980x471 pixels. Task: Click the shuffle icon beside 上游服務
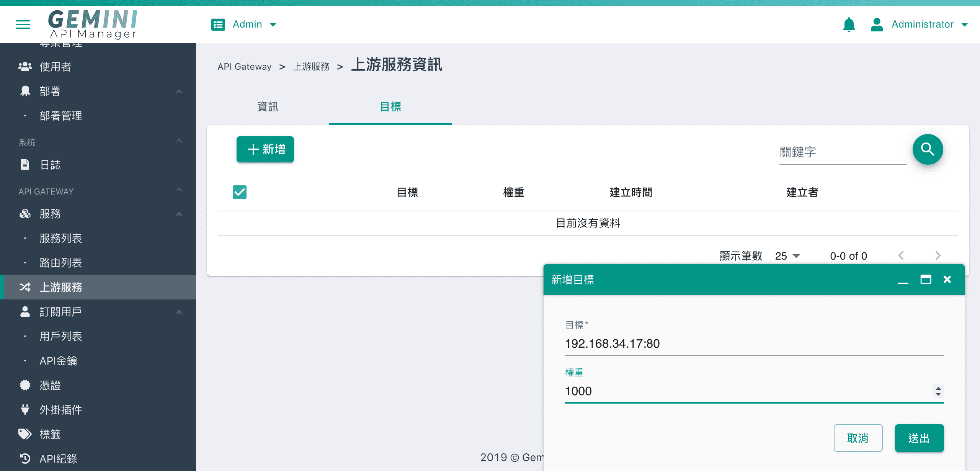click(25, 287)
